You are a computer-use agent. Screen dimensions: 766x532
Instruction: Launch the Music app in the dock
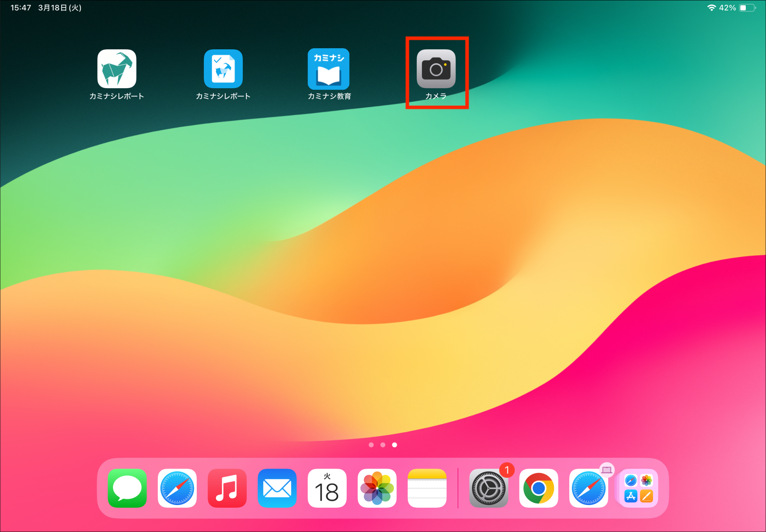[x=227, y=488]
